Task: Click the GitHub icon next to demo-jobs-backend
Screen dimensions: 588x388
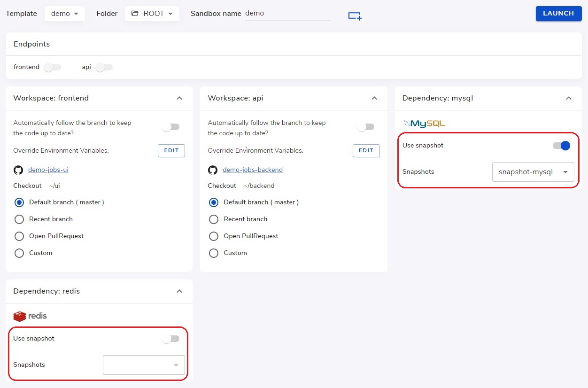Action: point(213,170)
